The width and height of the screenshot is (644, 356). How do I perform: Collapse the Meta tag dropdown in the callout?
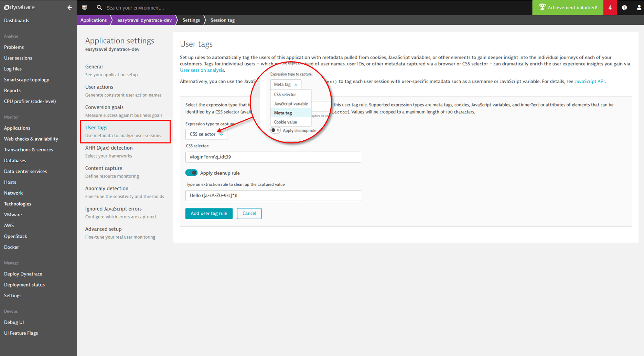pos(286,84)
